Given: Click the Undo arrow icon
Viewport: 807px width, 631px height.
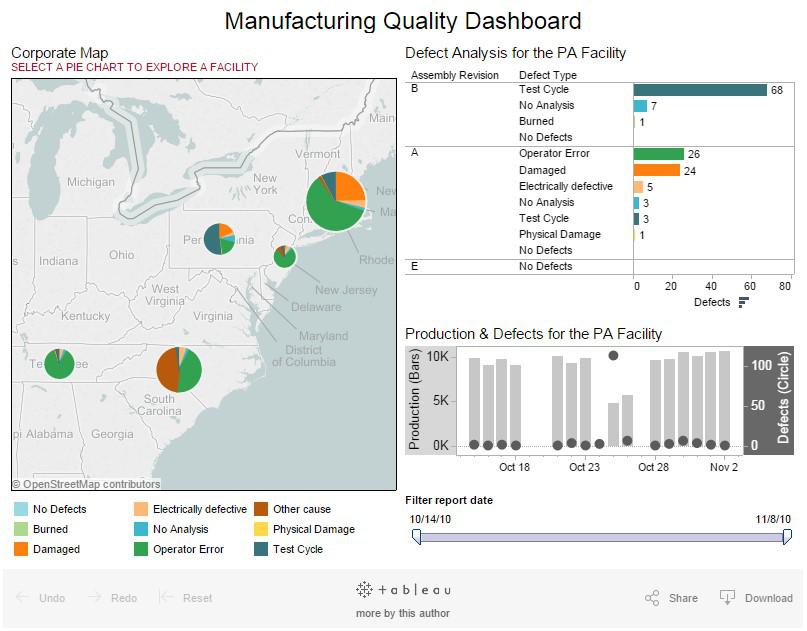Looking at the screenshot, I should 22,598.
